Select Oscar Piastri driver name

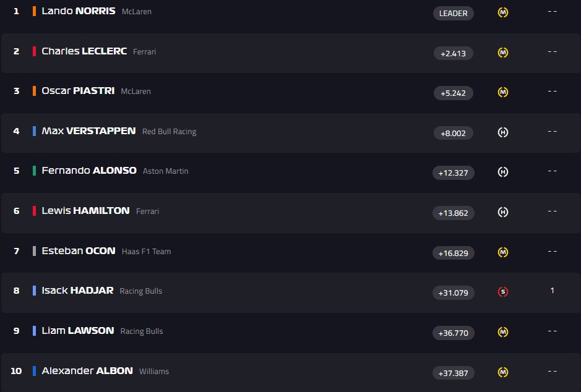tap(78, 91)
